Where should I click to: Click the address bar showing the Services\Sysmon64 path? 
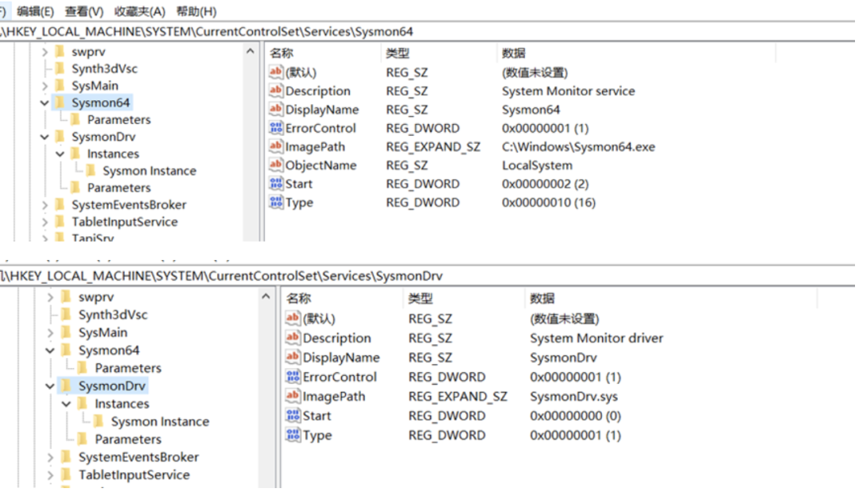pos(427,31)
